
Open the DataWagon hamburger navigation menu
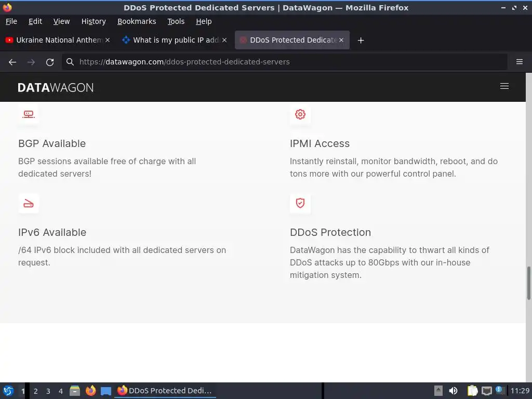click(504, 86)
